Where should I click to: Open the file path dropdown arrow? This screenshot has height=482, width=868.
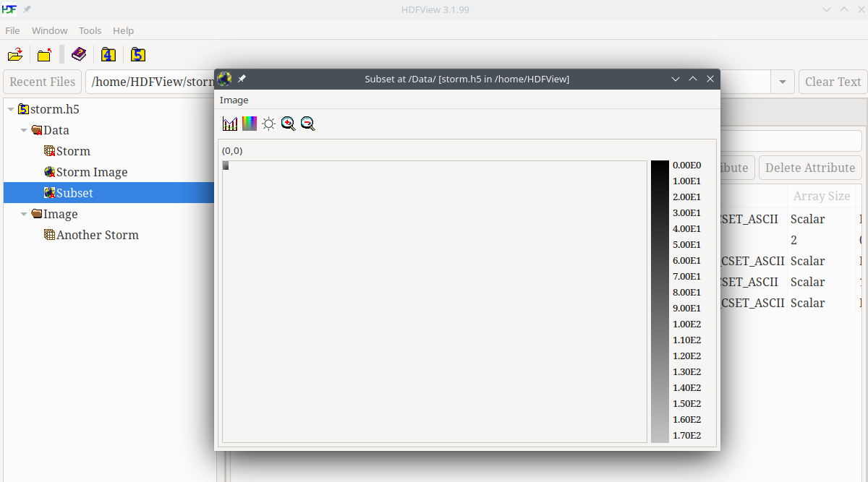tap(782, 82)
